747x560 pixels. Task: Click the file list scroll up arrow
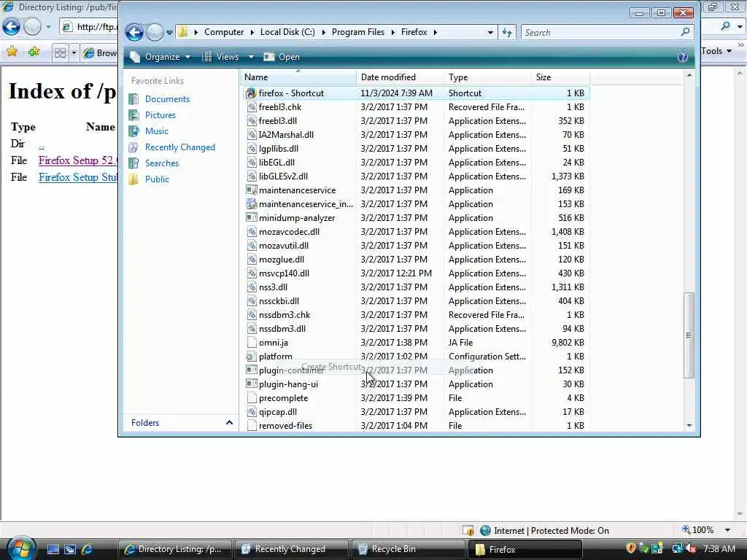tap(689, 75)
